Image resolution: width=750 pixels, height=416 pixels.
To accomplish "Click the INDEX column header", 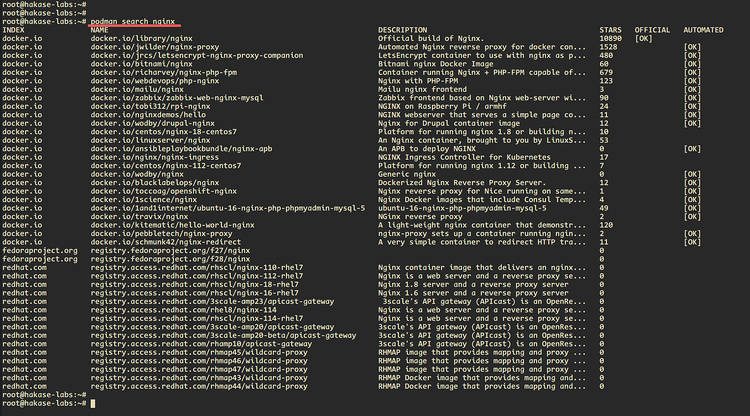I will [x=13, y=30].
